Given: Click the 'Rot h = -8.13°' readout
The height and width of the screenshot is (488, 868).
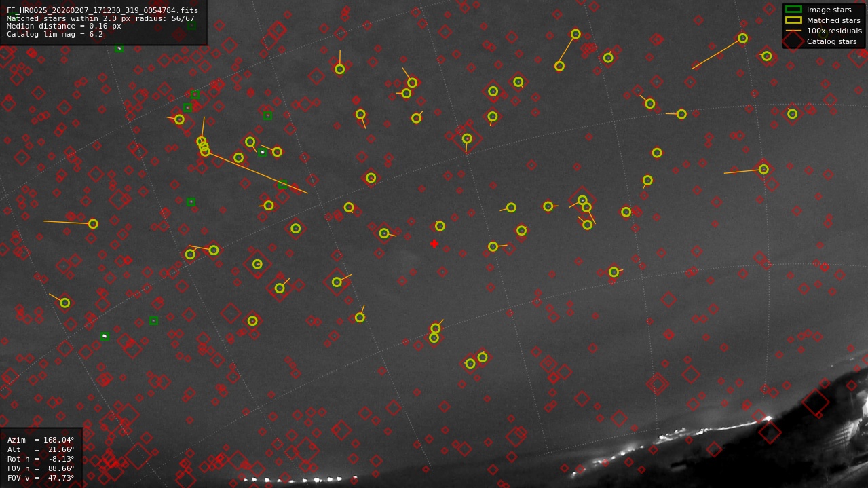Looking at the screenshot, I should click(41, 459).
